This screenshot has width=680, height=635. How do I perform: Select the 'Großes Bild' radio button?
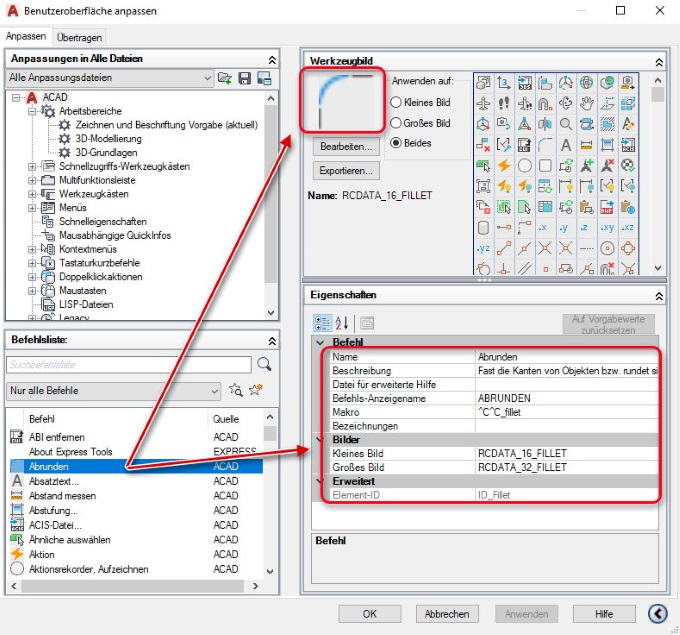click(x=397, y=123)
